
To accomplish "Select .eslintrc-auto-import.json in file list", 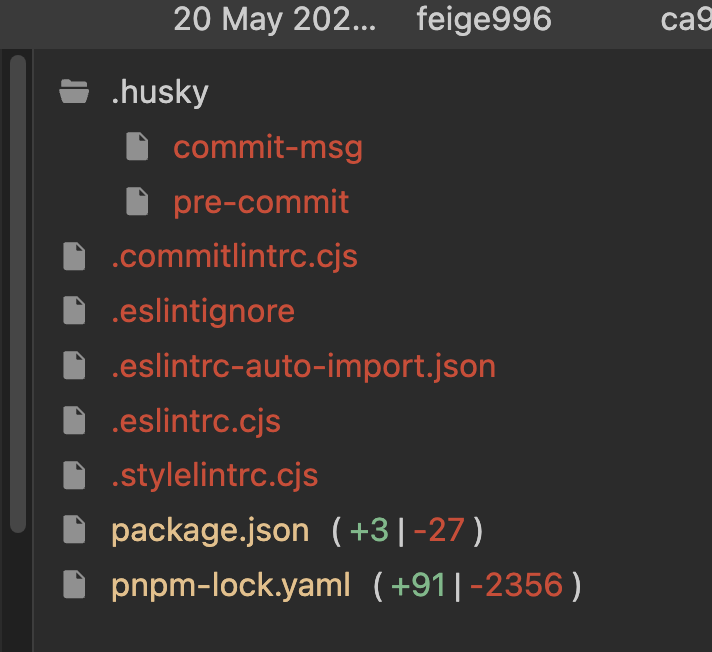I will coord(303,366).
